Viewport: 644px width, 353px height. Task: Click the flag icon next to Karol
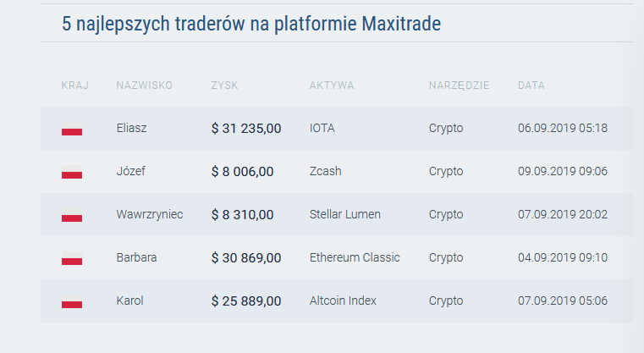point(72,301)
